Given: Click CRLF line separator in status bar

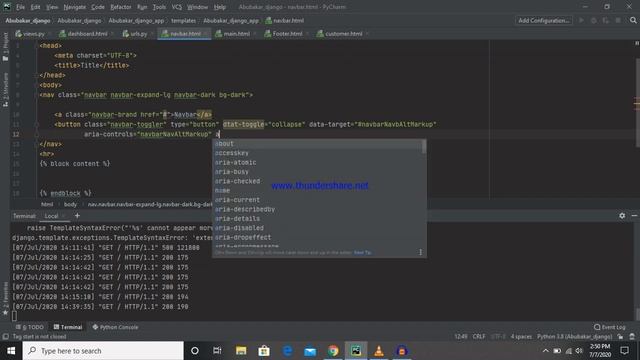Looking at the screenshot, I should pos(479,337).
